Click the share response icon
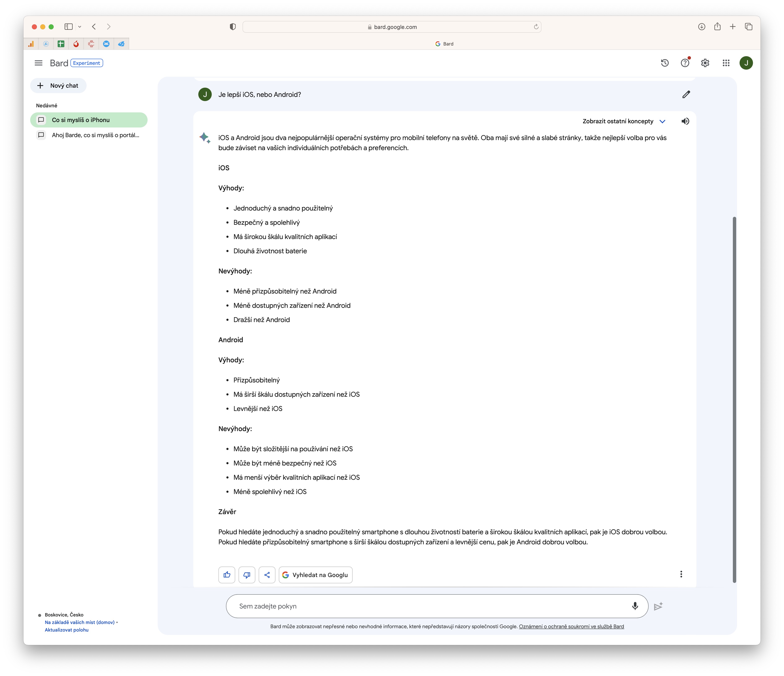Image resolution: width=784 pixels, height=676 pixels. [x=267, y=575]
